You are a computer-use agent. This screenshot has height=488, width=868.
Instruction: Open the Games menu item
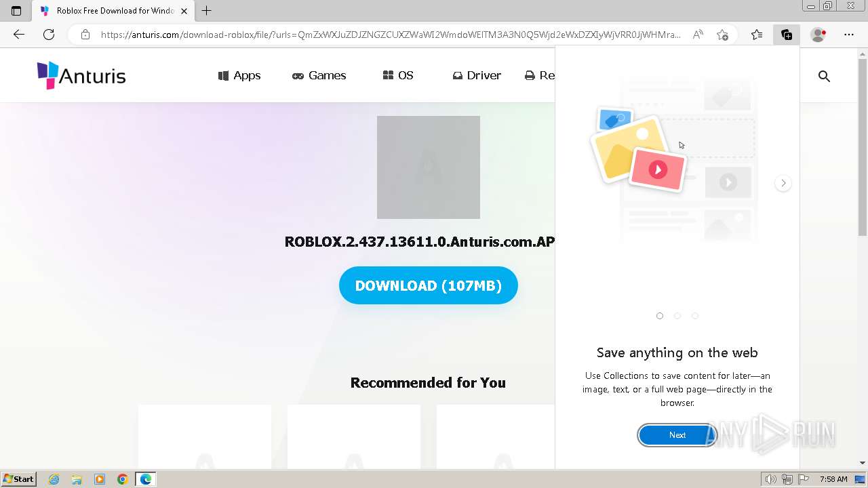coord(319,75)
